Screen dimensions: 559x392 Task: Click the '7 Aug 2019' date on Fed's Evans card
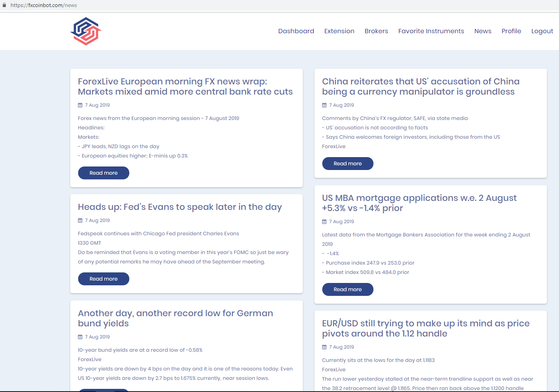(97, 220)
